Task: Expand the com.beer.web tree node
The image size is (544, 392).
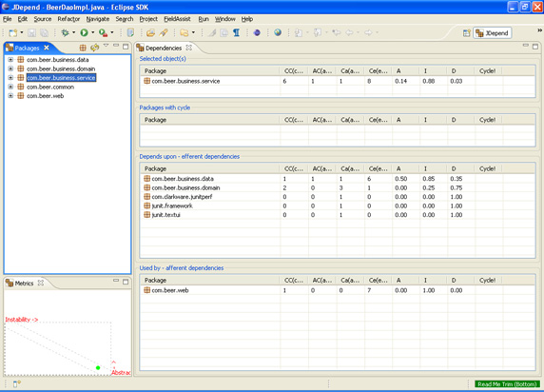Action: (10, 96)
